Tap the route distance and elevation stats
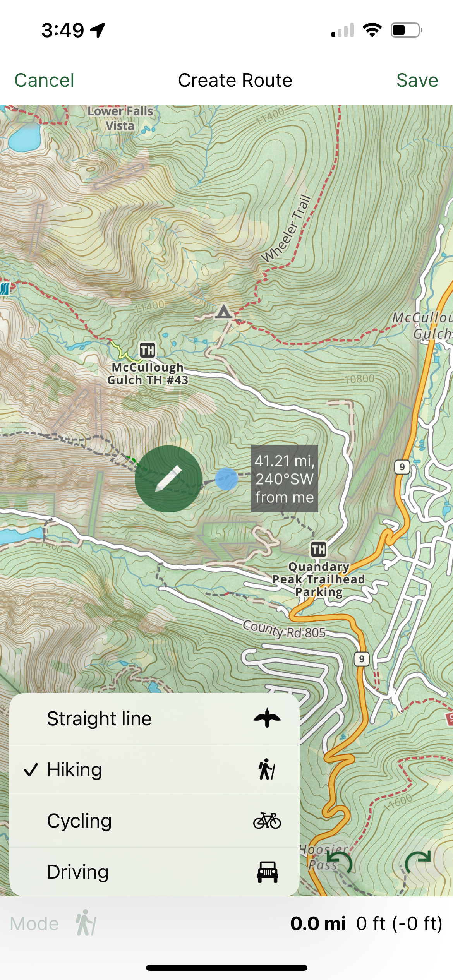The image size is (453, 980). (366, 923)
